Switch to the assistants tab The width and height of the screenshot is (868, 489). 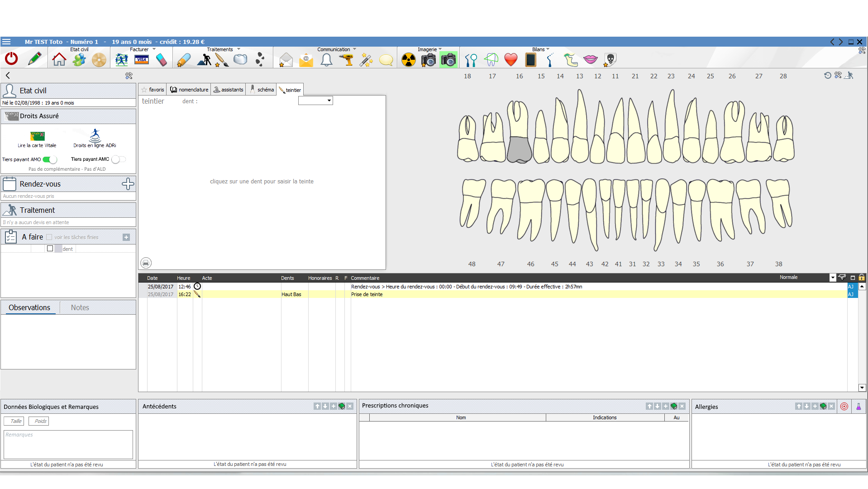pyautogui.click(x=229, y=90)
